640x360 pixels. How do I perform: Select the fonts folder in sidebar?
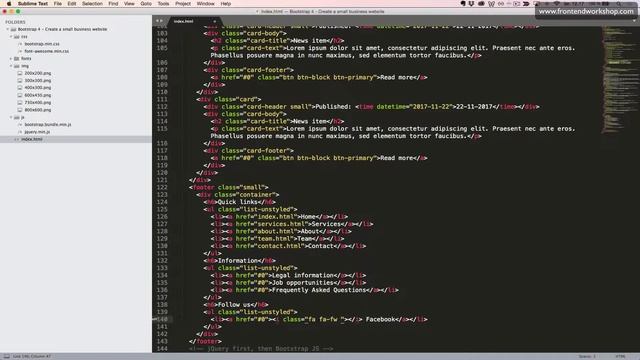click(26, 59)
